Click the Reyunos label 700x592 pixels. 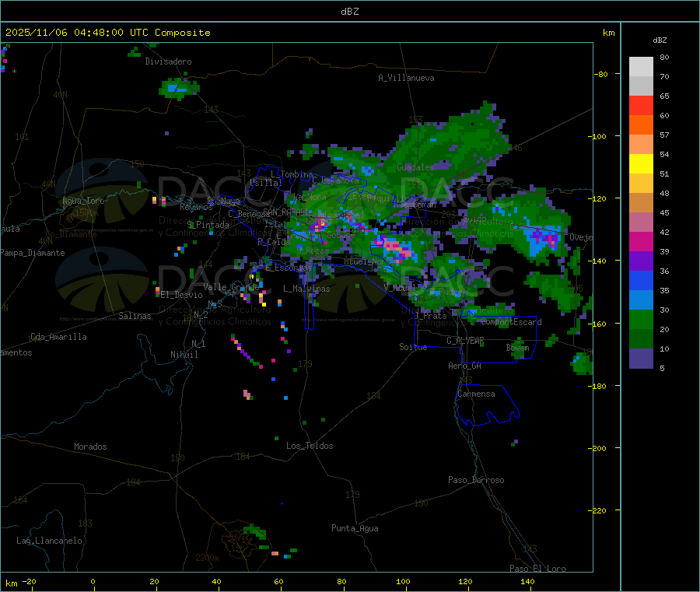click(196, 207)
